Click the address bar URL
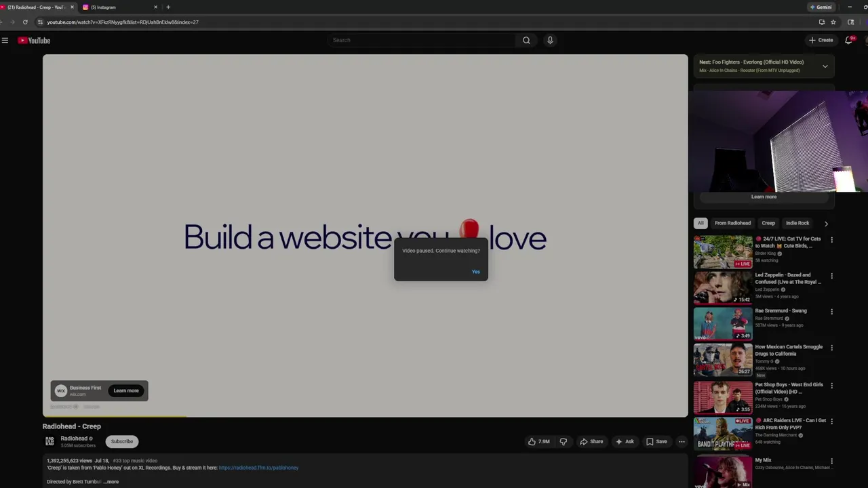868x488 pixels. pyautogui.click(x=123, y=22)
